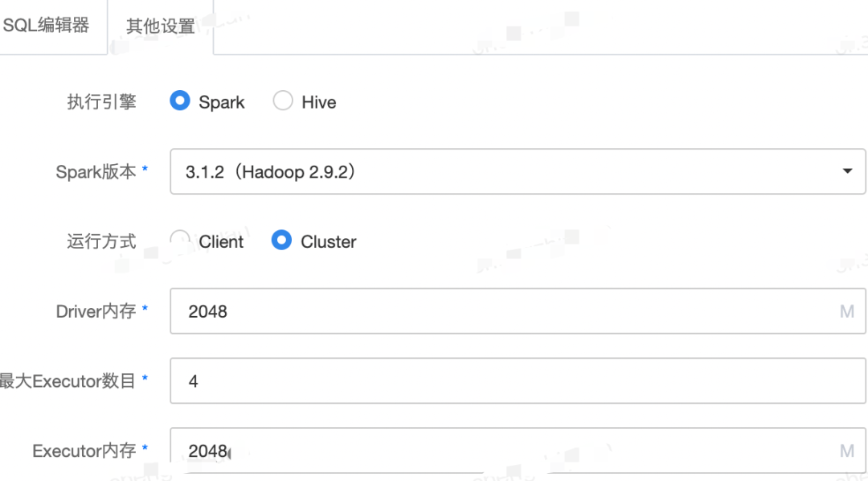Viewport: 868px width, 481px height.
Task: Click the Executor内存 field label
Action: [x=84, y=451]
